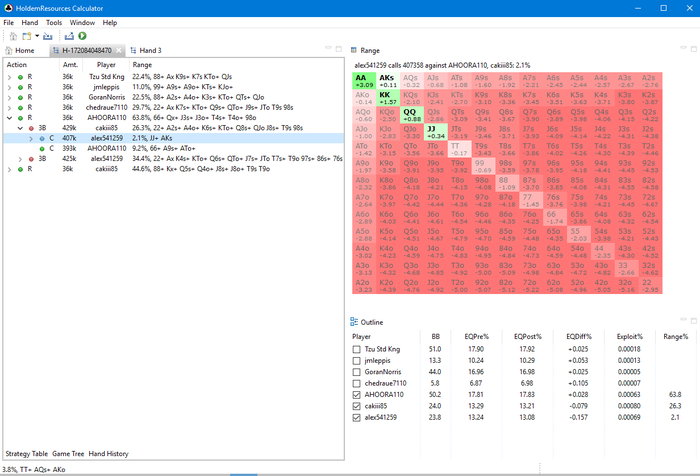The image size is (700, 476).
Task: Open the Tools menu
Action: [x=54, y=22]
